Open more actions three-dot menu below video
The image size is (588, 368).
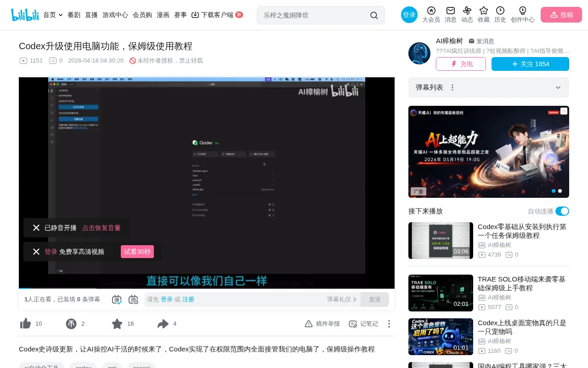(389, 324)
